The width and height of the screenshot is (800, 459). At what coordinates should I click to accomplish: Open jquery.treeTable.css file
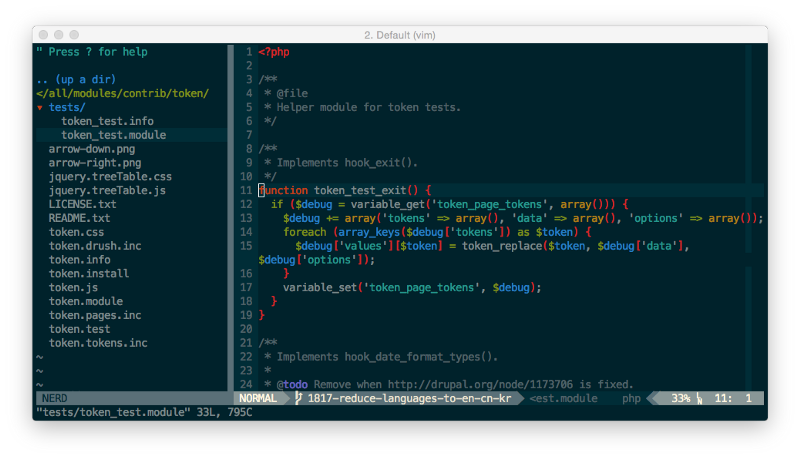[x=110, y=176]
